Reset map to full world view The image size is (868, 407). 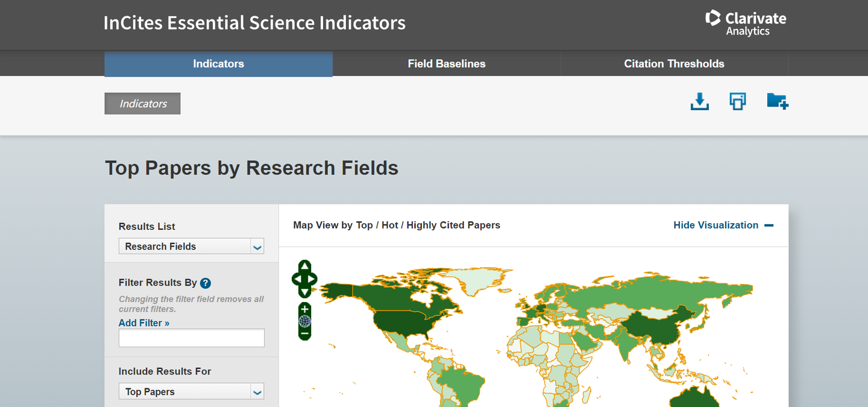[304, 321]
